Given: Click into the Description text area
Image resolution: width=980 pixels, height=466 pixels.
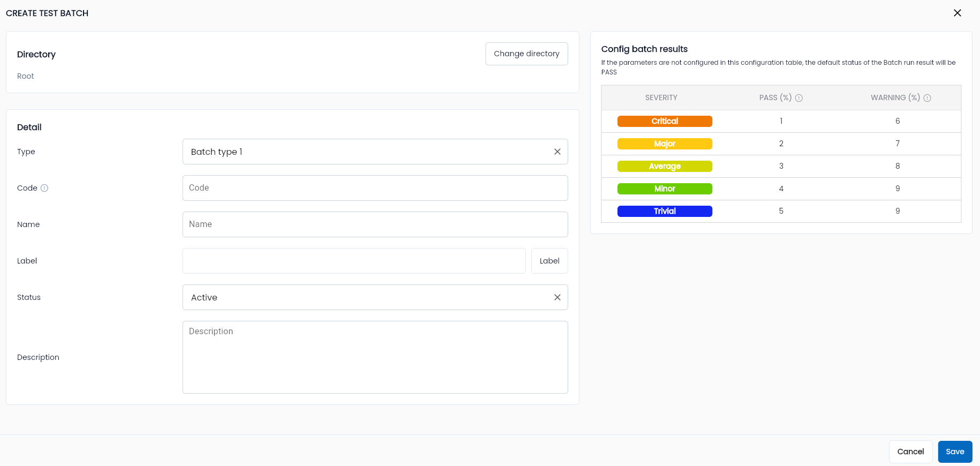Looking at the screenshot, I should (375, 357).
